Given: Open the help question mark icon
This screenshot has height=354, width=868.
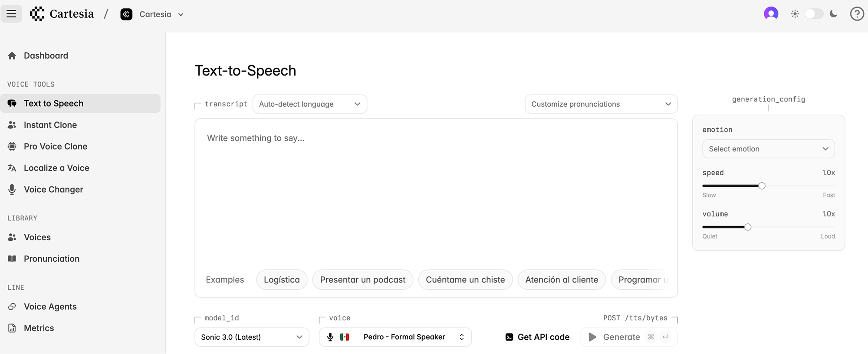Looking at the screenshot, I should (x=857, y=14).
